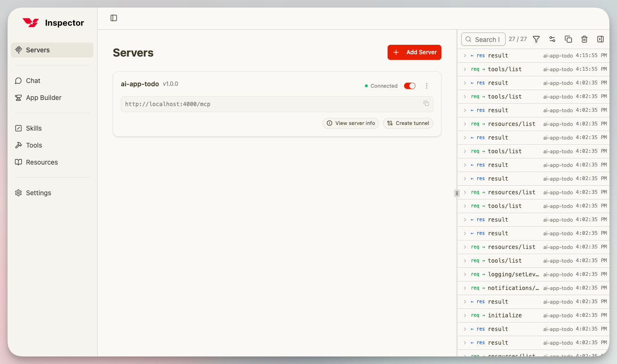Click the red Inspector logo icon

point(31,23)
